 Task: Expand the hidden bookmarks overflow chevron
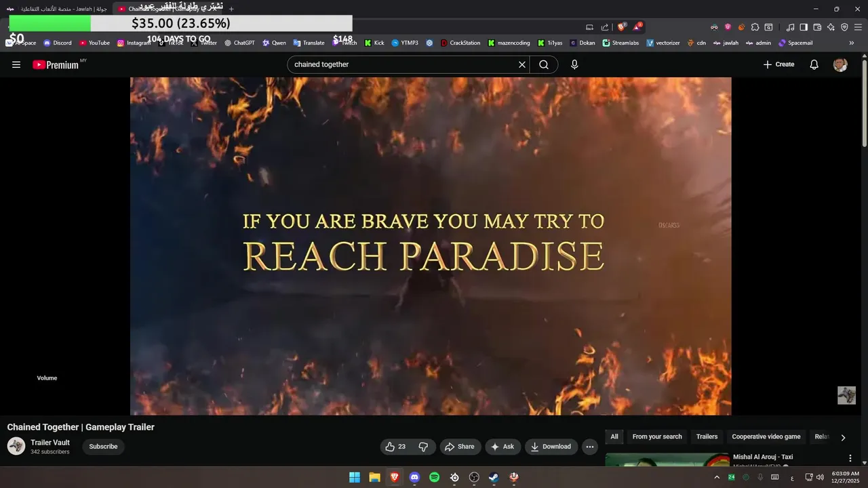pyautogui.click(x=852, y=43)
